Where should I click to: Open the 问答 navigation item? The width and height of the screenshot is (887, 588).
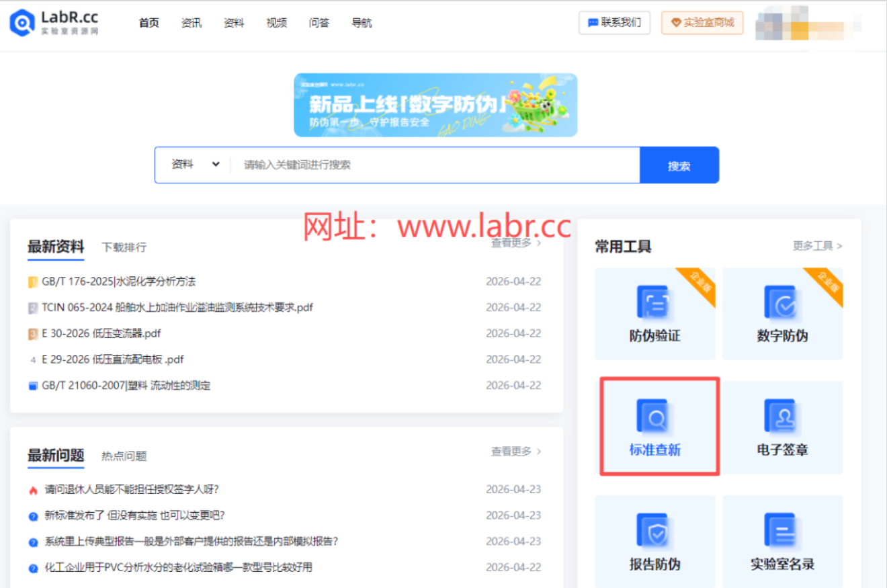click(x=319, y=23)
